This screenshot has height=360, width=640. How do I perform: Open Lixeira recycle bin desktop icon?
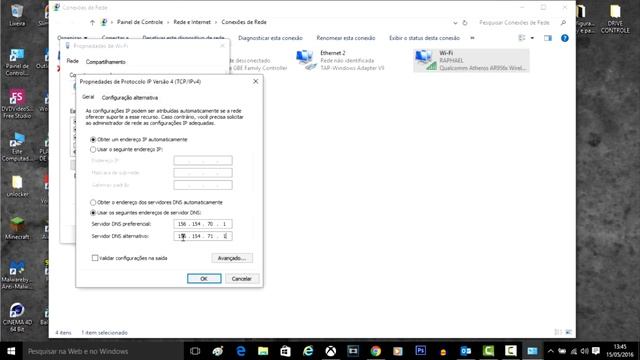(17, 15)
